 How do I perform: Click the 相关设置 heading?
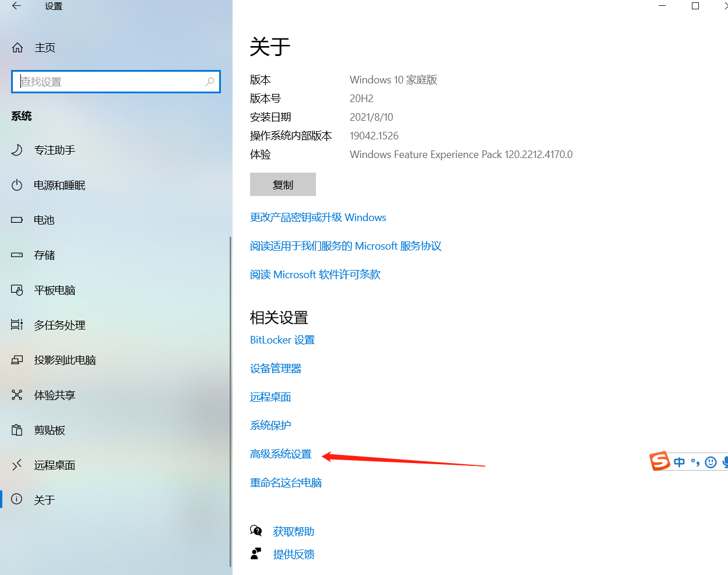tap(279, 317)
